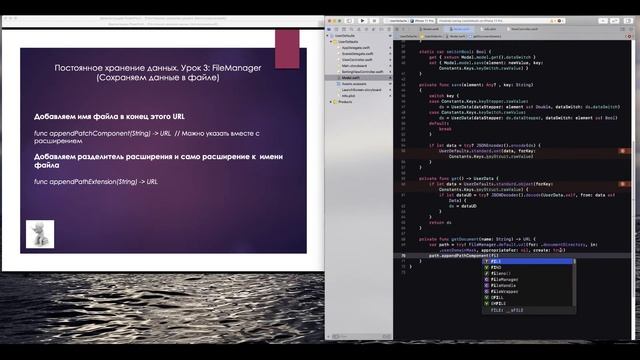Open the Library with the plus button
Screen dimensions: 640x360
(x=603, y=20)
